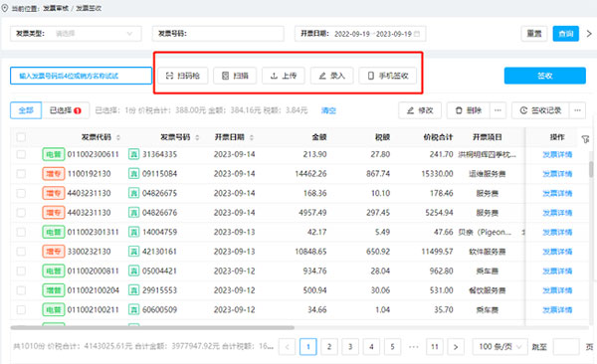
Task: Click the table horizontal scrollbar
Action: 152,327
